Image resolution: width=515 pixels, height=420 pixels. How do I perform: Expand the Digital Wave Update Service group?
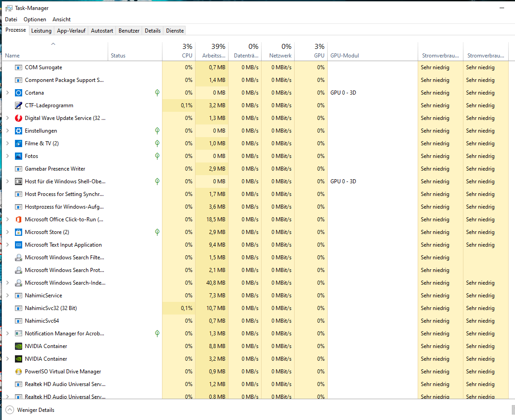click(x=7, y=118)
